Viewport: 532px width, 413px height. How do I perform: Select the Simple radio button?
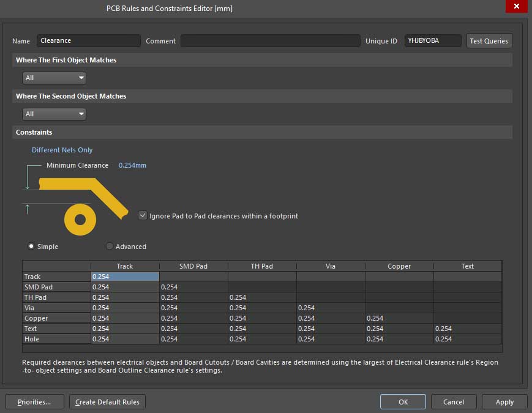31,246
